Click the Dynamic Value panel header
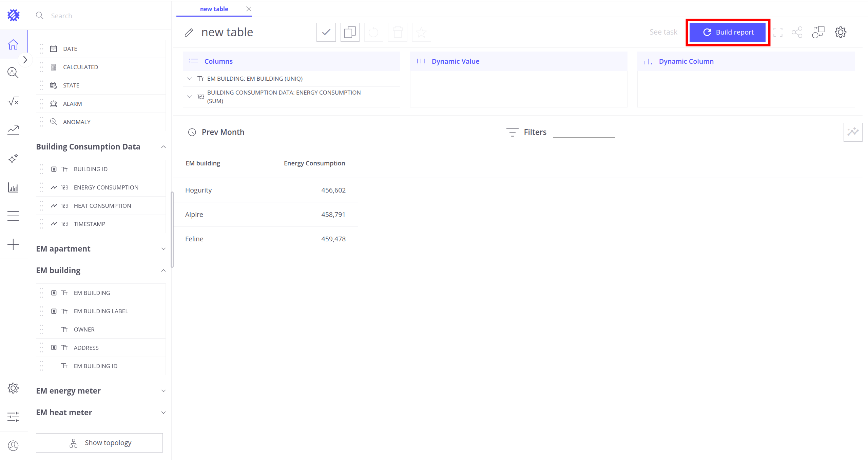Viewport: 868px width, 460px height. [x=455, y=61]
